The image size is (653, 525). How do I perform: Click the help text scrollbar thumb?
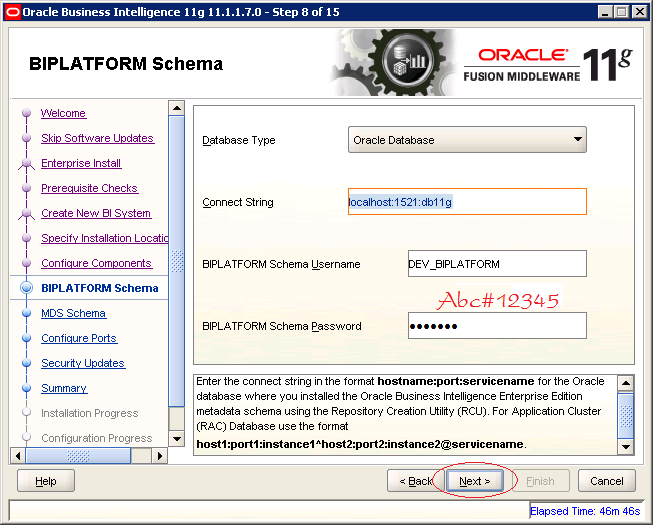pyautogui.click(x=626, y=416)
